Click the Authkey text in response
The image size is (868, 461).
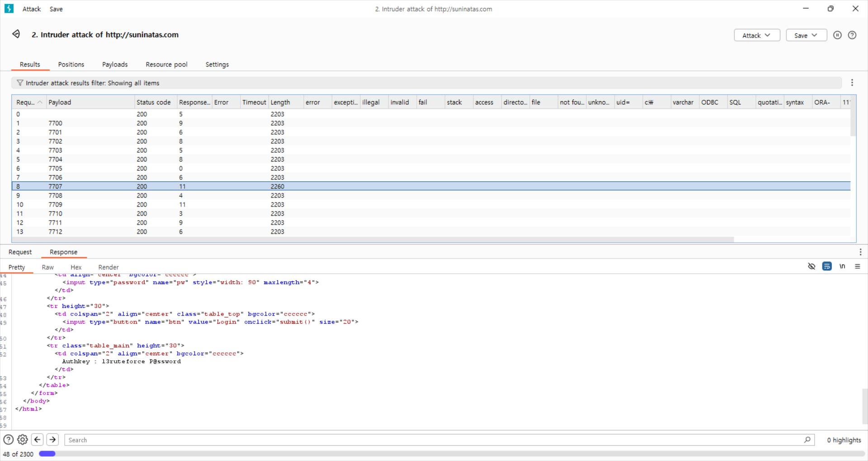coord(121,361)
